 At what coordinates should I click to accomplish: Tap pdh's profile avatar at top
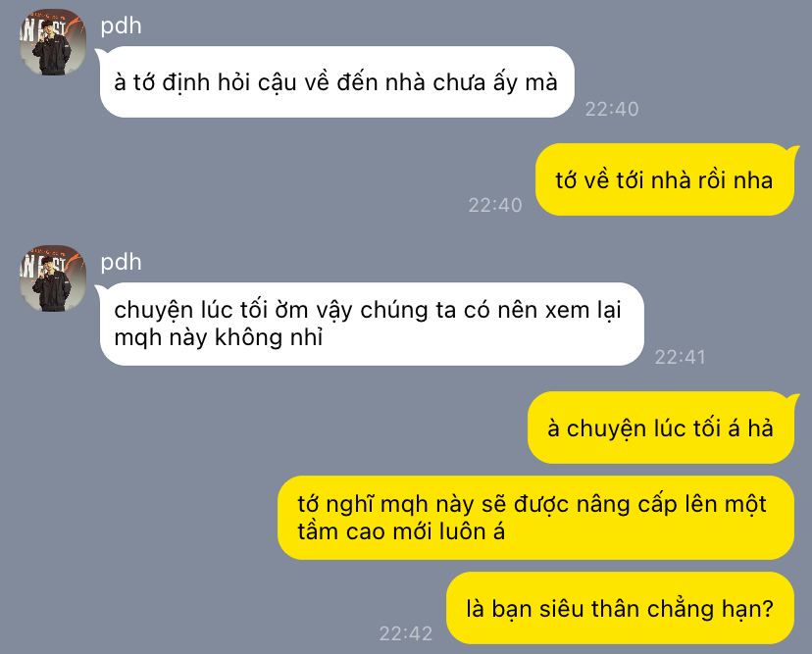(53, 42)
